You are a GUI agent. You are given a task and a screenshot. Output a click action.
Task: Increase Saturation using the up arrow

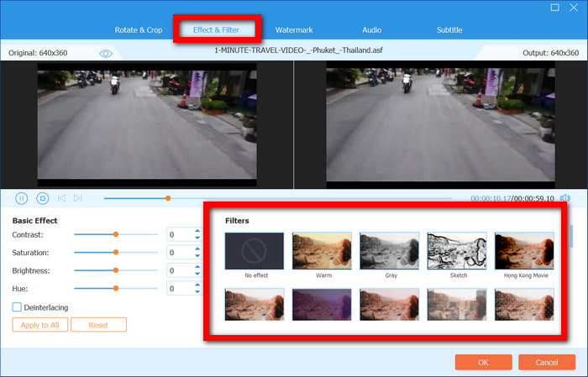pyautogui.click(x=197, y=249)
